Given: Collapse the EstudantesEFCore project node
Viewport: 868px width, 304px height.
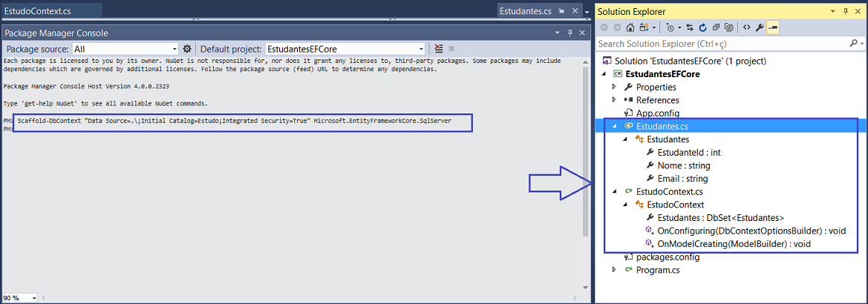Looking at the screenshot, I should (x=602, y=73).
